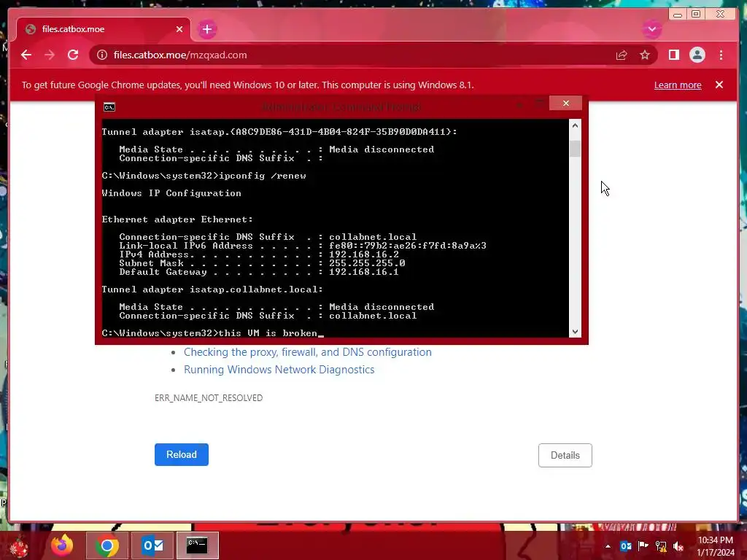
Task: Click the blue Reload button
Action: [x=182, y=454]
